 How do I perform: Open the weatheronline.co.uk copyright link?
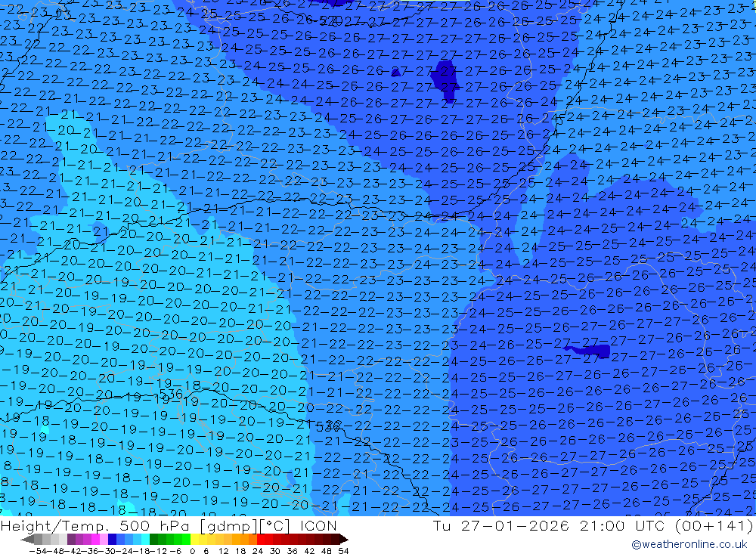coord(689,544)
